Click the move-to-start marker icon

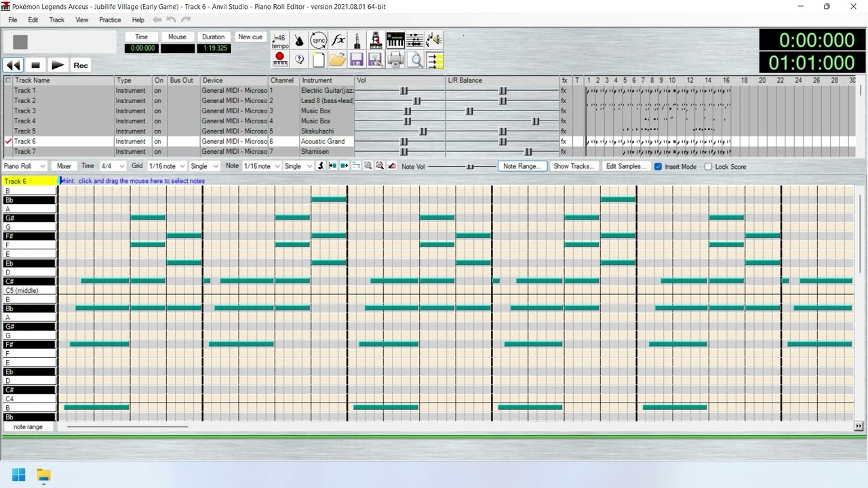coord(332,166)
